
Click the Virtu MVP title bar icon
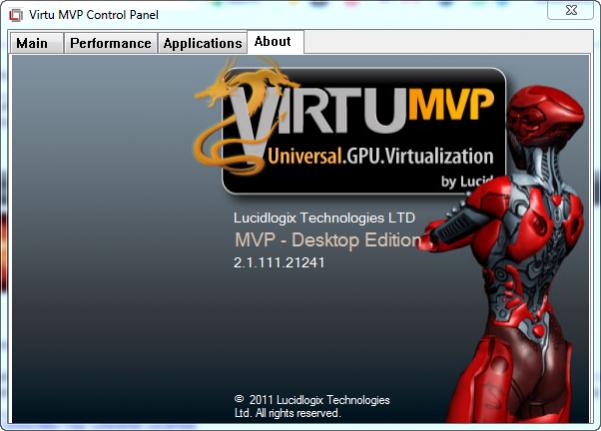[x=16, y=15]
